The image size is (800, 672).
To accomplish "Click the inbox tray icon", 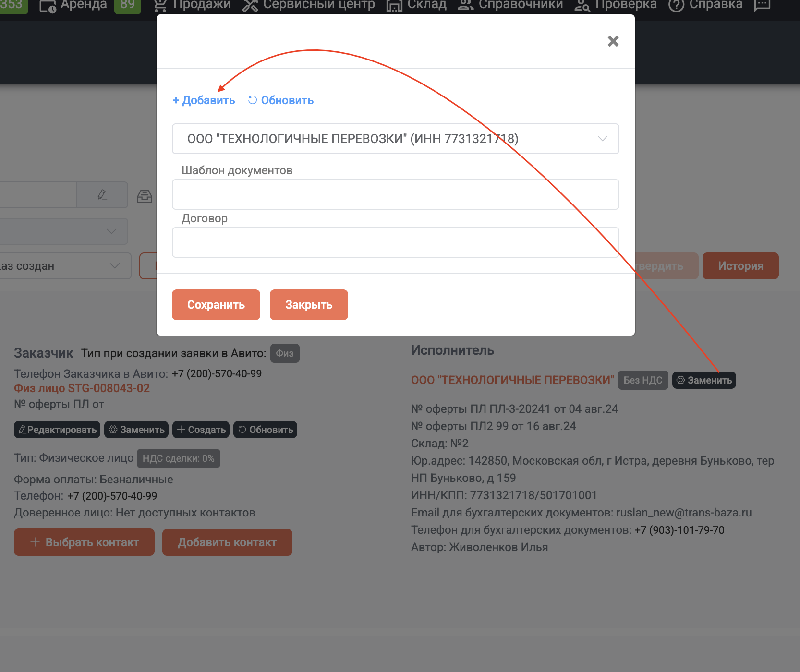I will pyautogui.click(x=145, y=196).
